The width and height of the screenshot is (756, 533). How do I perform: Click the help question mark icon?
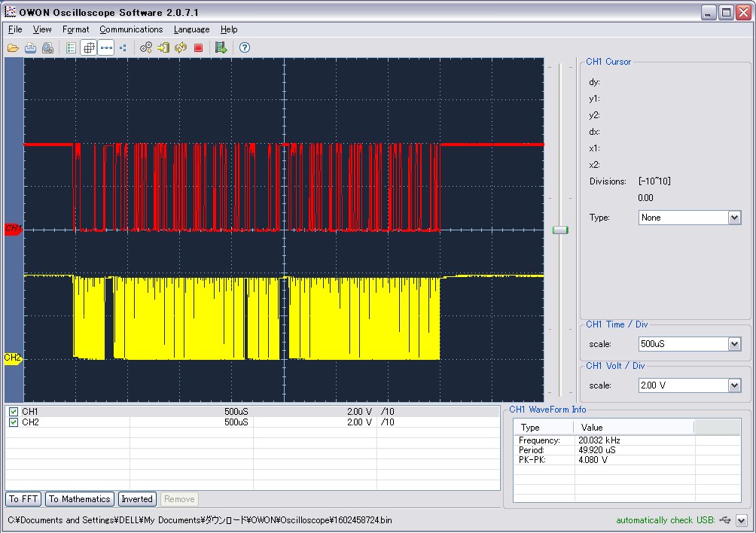[244, 47]
